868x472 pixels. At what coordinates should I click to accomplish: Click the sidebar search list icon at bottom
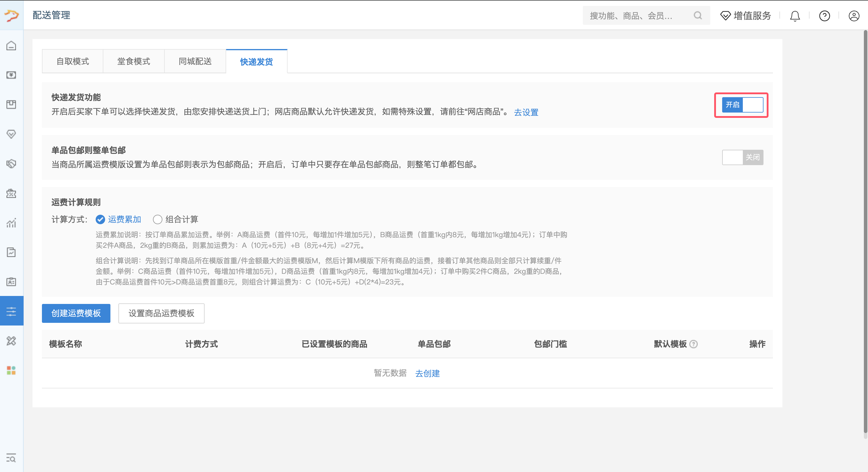[x=11, y=458]
